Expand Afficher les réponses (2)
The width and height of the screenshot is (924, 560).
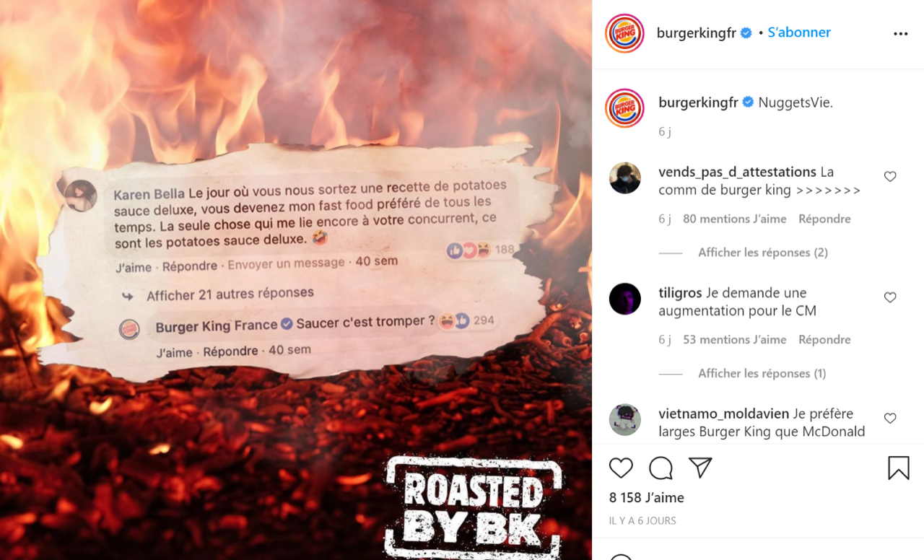point(762,252)
